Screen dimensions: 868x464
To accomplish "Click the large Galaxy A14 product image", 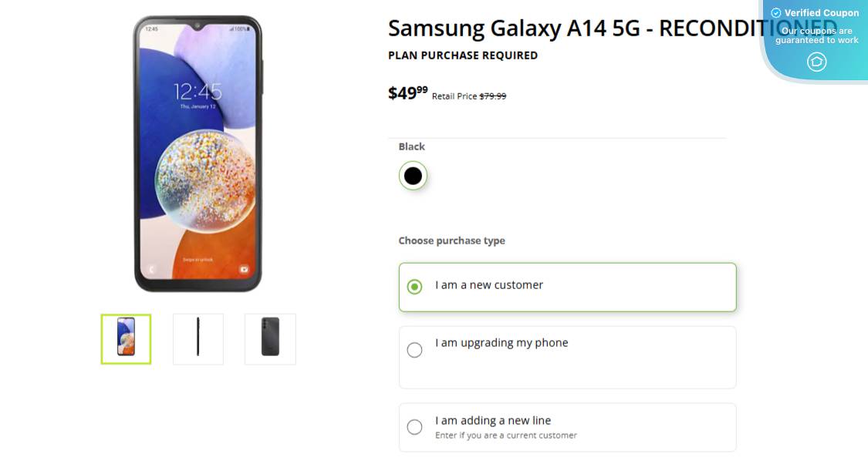I will point(198,154).
